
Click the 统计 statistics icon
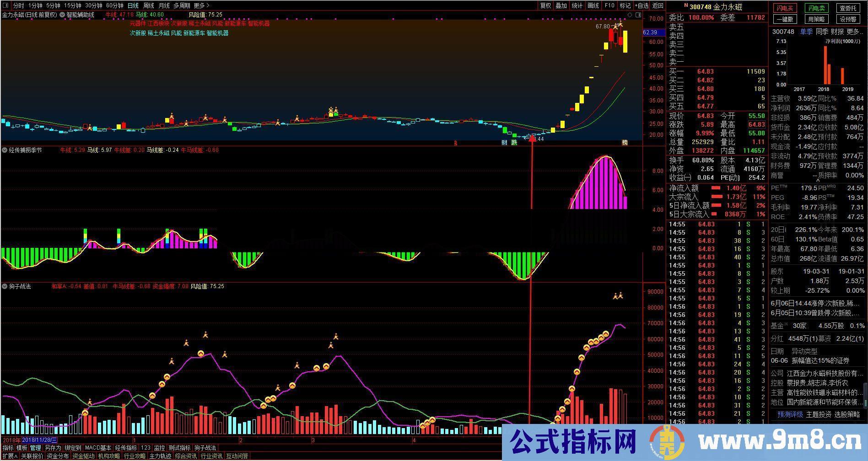576,5
